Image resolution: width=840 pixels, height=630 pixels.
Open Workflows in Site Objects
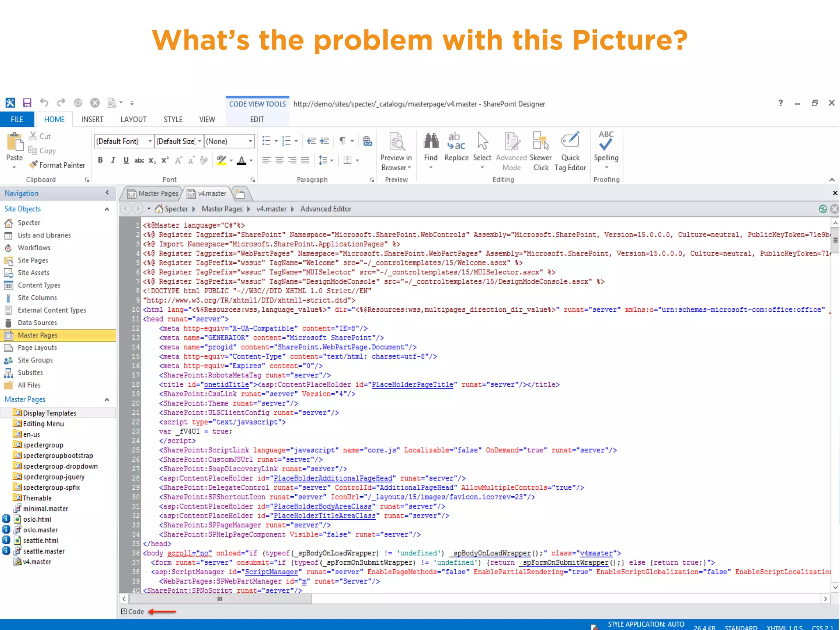click(x=34, y=248)
